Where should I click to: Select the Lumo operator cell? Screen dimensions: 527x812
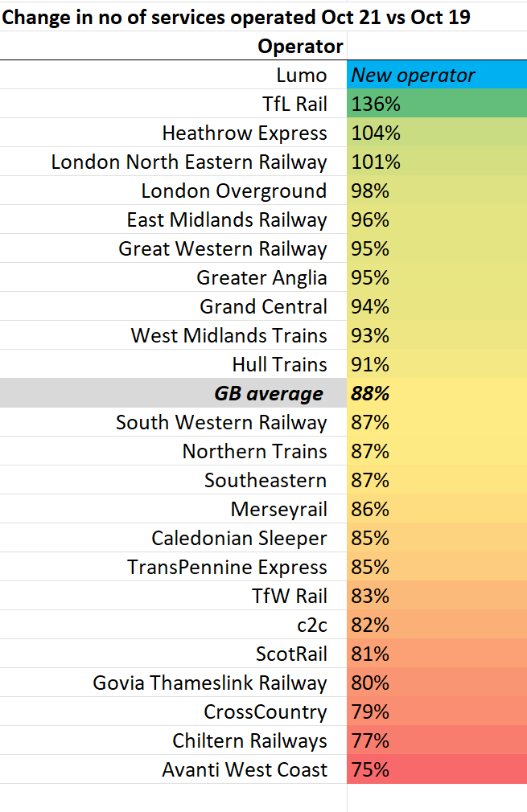[x=173, y=75]
